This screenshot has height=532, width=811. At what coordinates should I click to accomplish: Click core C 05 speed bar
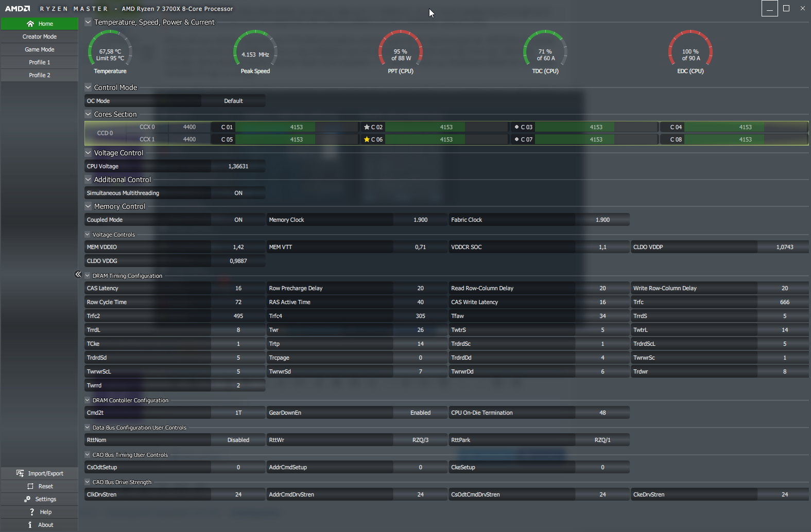click(x=297, y=139)
